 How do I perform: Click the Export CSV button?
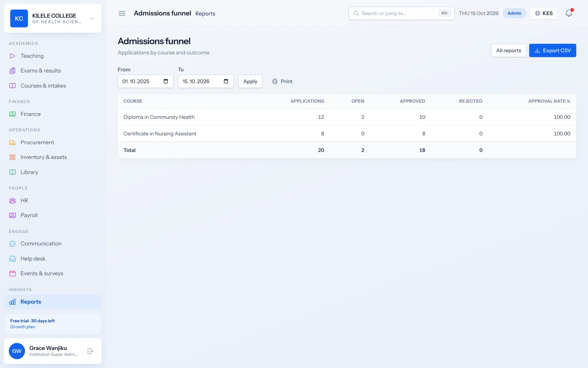(x=553, y=50)
